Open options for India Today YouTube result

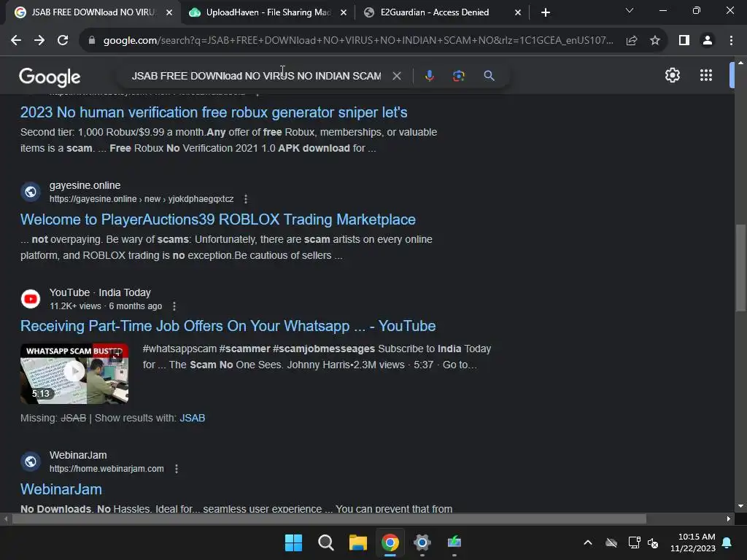[x=174, y=306]
